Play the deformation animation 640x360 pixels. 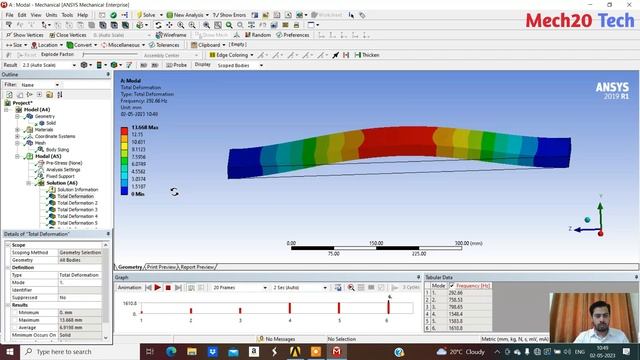(158, 288)
